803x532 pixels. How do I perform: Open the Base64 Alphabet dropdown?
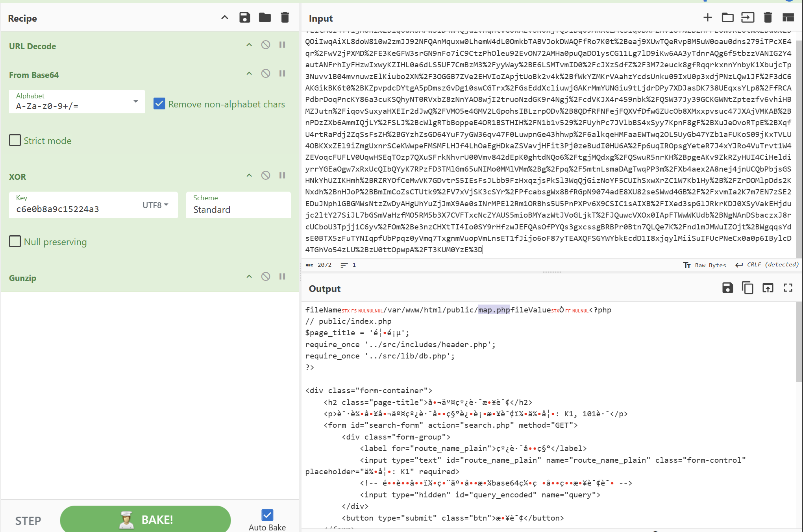click(77, 102)
